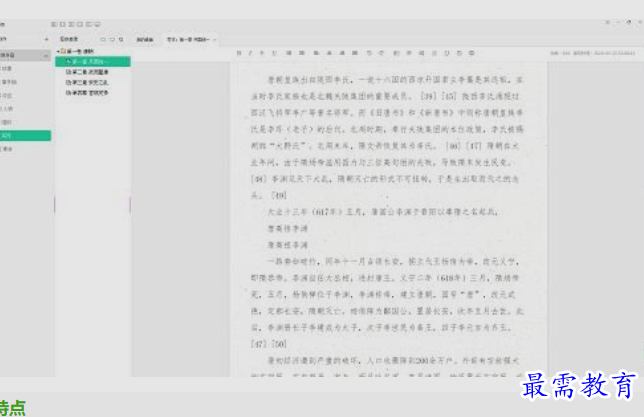
Task: Collapse the 第一卷 volume in tree
Action: point(58,51)
